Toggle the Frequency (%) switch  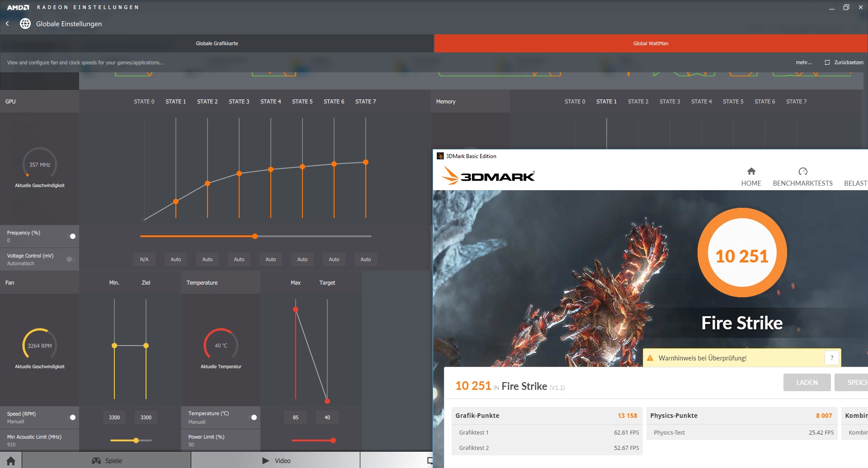pos(71,236)
